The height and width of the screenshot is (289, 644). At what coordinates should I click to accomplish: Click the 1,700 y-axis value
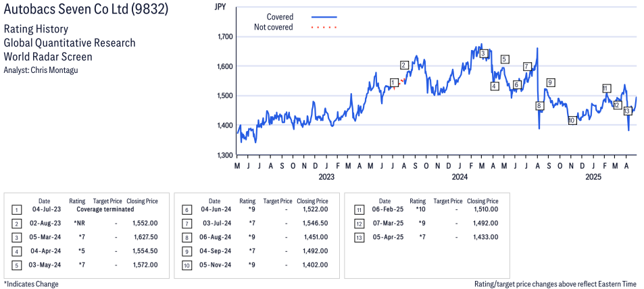click(224, 36)
